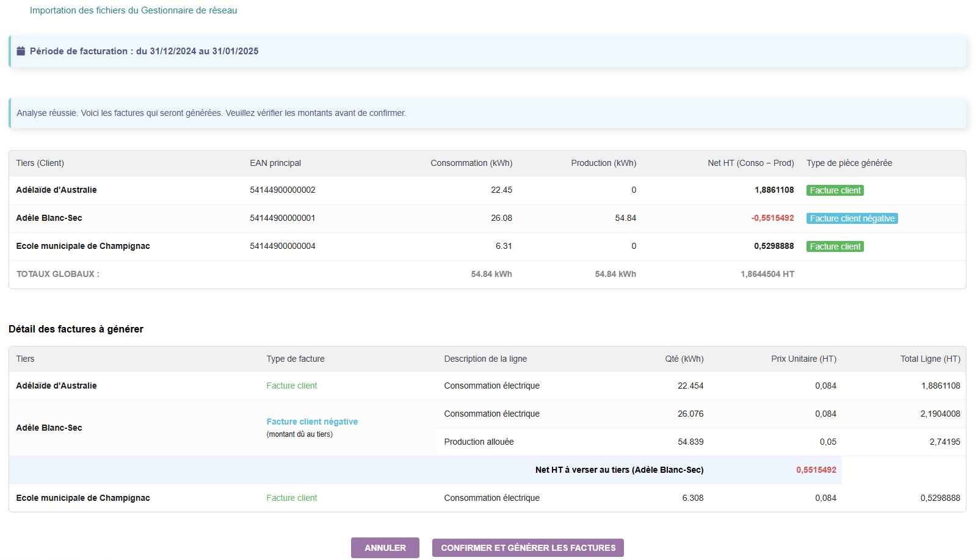The width and height of the screenshot is (975, 560).
Task: Click Ecole municipale de Champignac in detail table
Action: tap(83, 498)
